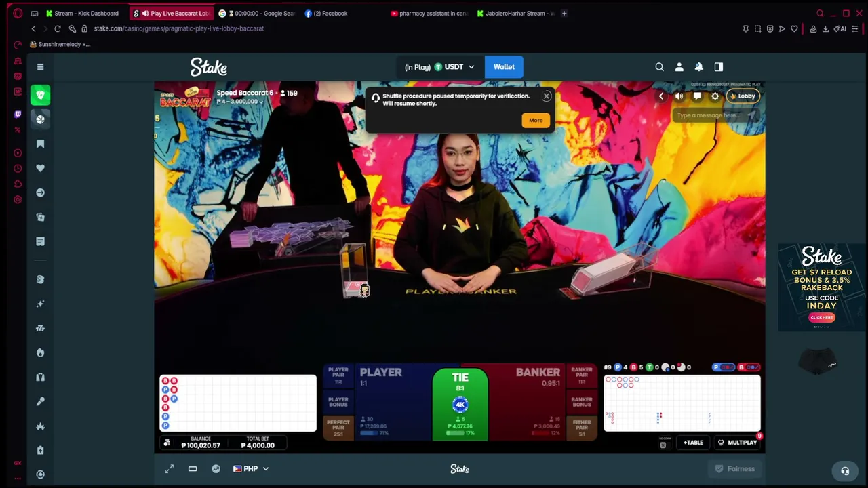868x488 pixels.
Task: Open the AI tool in browser toolbar
Action: 842,28
